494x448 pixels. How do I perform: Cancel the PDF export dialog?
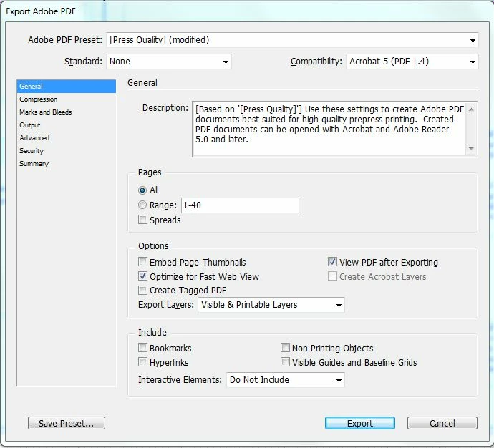[x=442, y=423]
